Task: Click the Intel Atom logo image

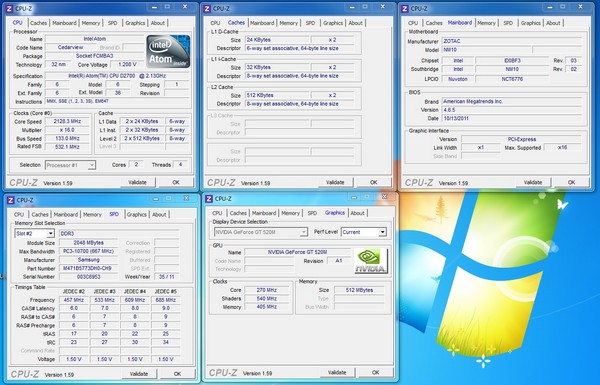Action: coord(168,52)
